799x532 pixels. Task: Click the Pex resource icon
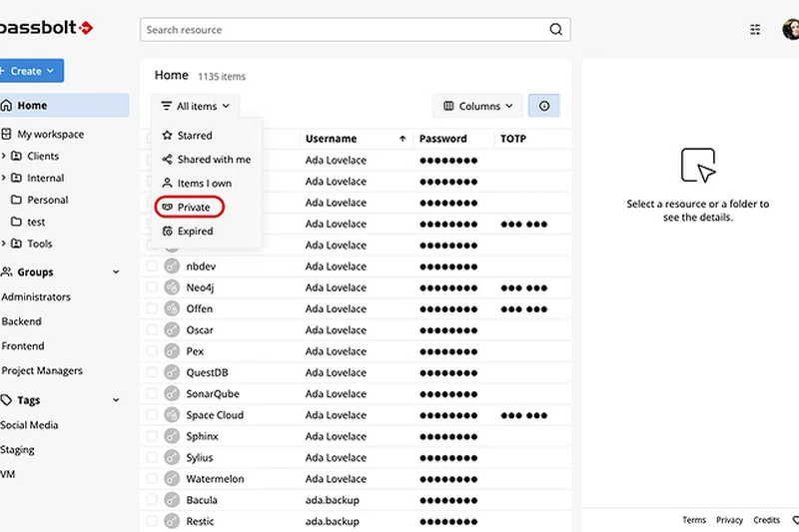pos(172,350)
